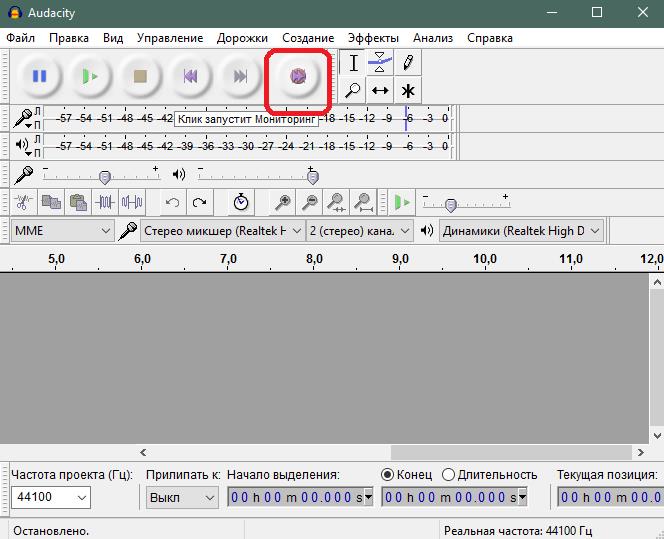
Task: Open the Дорожки menu
Action: 242,38
